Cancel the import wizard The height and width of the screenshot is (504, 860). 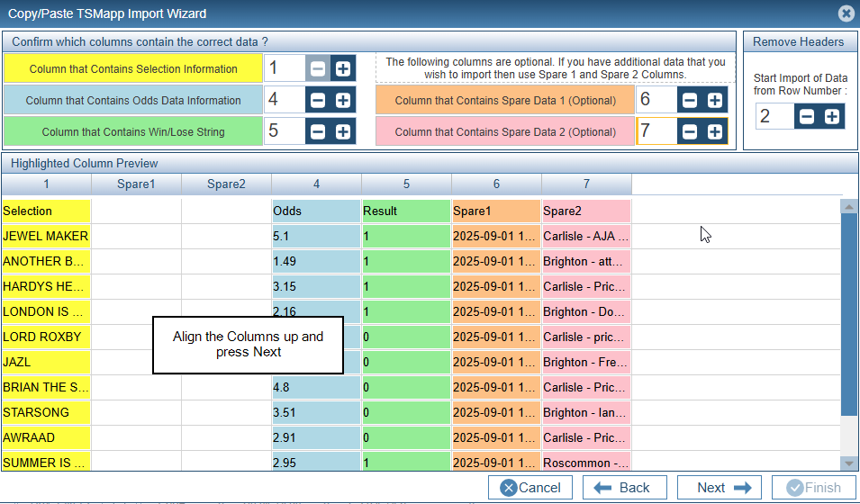coord(530,488)
